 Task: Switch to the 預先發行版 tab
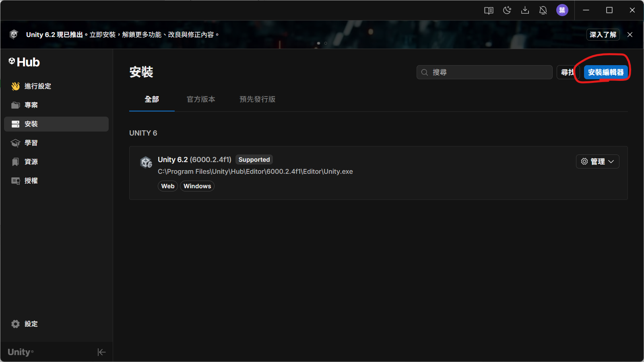(258, 99)
